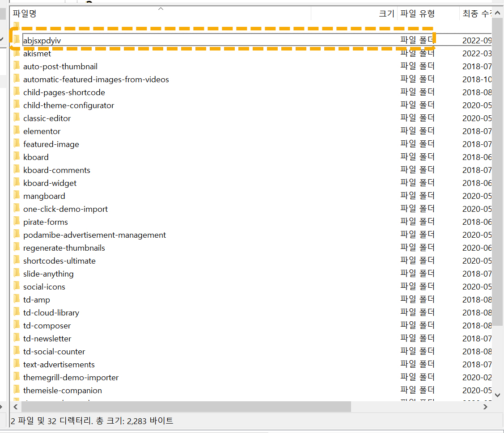Click the social-icons folder icon
This screenshot has height=433, width=504.
[x=17, y=286]
